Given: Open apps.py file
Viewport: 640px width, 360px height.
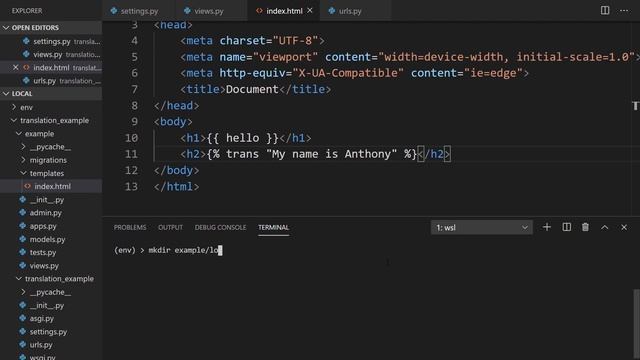Looking at the screenshot, I should [x=51, y=226].
